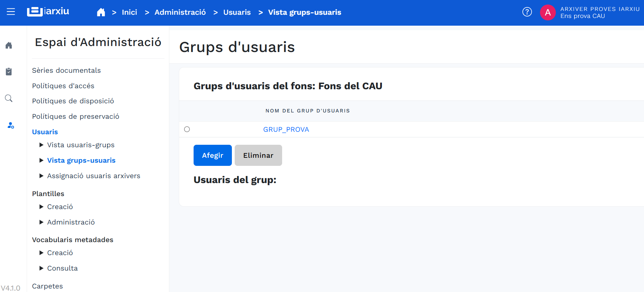Open Vista grups-usuaris sidebar link
Screen dimensions: 644x292
pyautogui.click(x=81, y=160)
